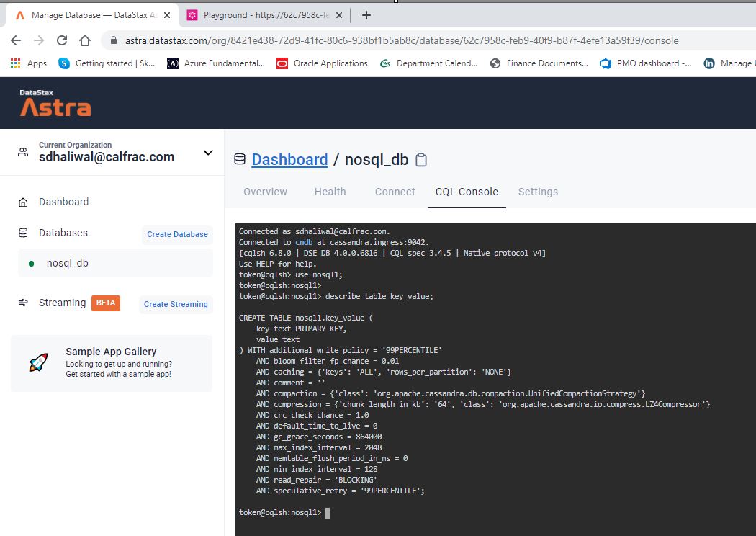Click the Oracle Applications bookmark icon
The height and width of the screenshot is (536, 756).
tap(281, 63)
